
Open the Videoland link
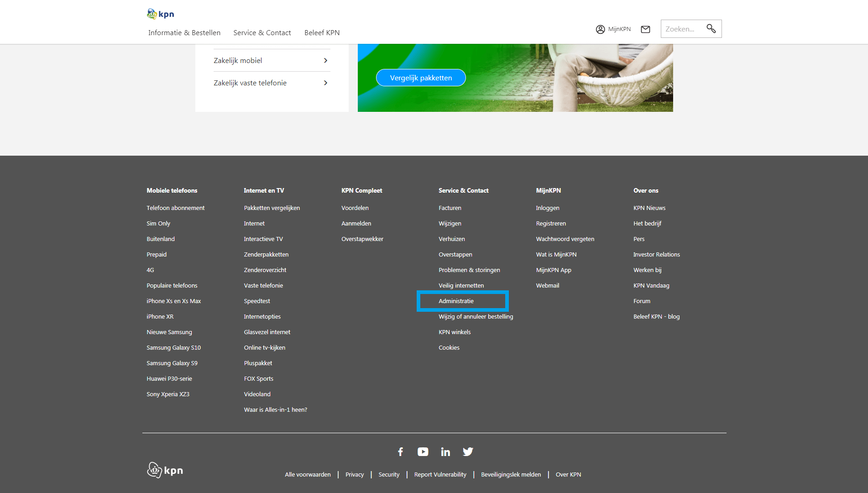(257, 394)
